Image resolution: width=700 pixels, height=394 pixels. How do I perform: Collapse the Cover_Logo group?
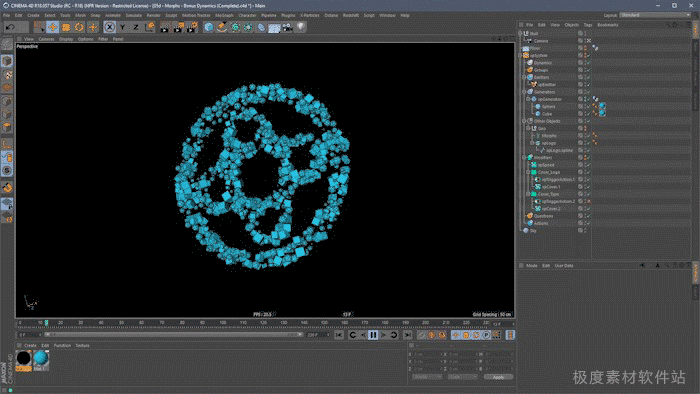(x=528, y=172)
